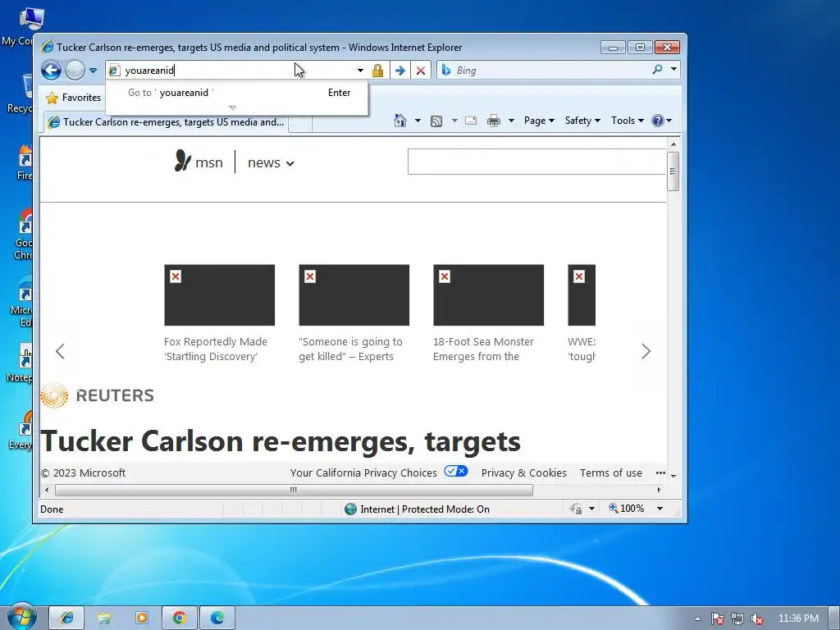
Task: Click the status bar privacy report icon
Action: pyautogui.click(x=577, y=509)
